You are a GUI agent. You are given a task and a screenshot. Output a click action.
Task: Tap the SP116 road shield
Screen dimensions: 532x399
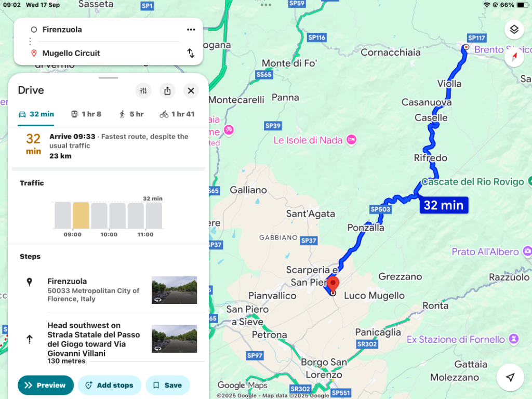pos(316,37)
